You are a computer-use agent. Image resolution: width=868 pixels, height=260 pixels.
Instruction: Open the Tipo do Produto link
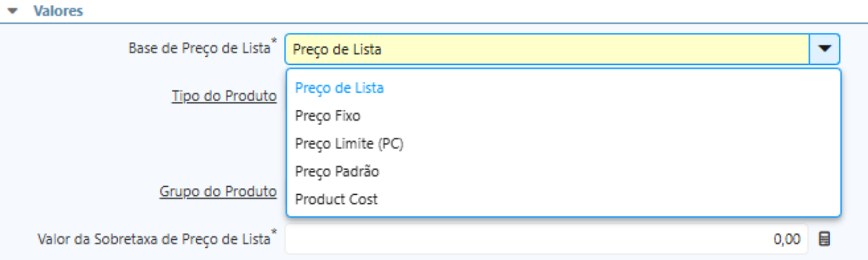(x=224, y=96)
